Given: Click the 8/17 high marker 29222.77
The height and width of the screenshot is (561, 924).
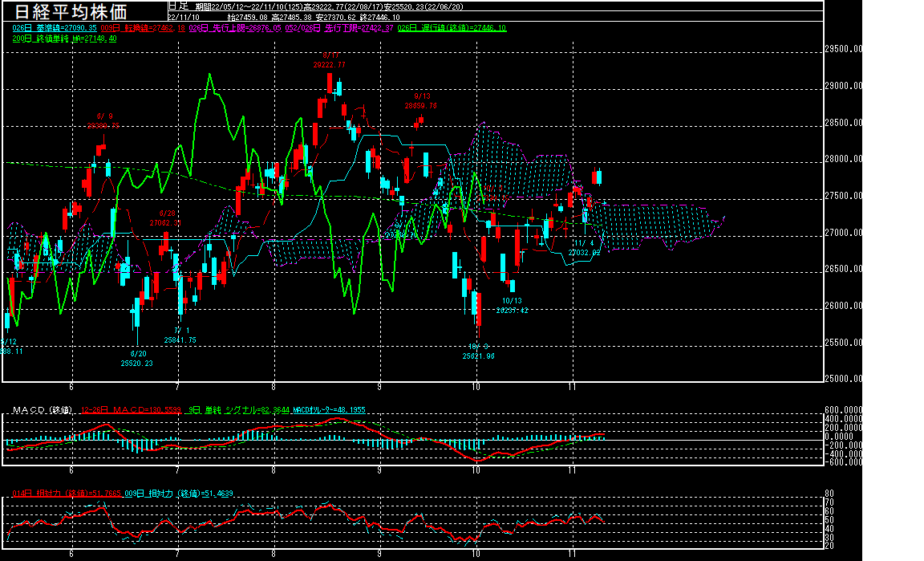Looking at the screenshot, I should tap(330, 60).
